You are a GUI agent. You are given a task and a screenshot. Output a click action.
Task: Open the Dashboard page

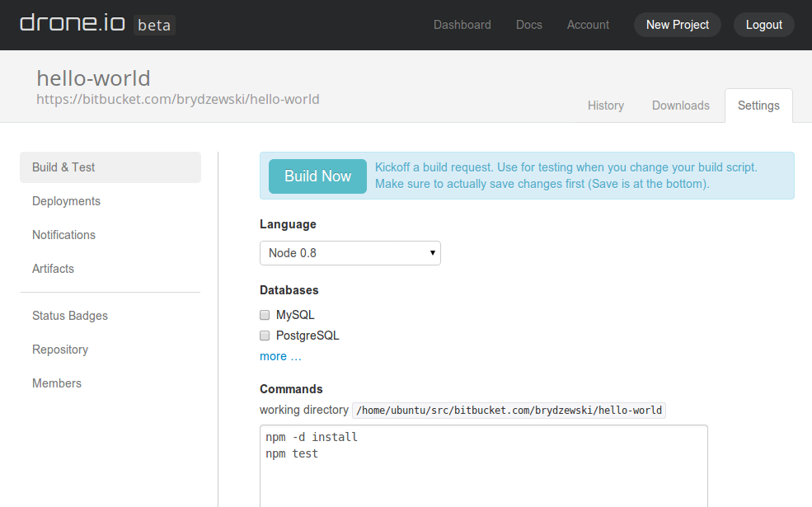point(462,25)
